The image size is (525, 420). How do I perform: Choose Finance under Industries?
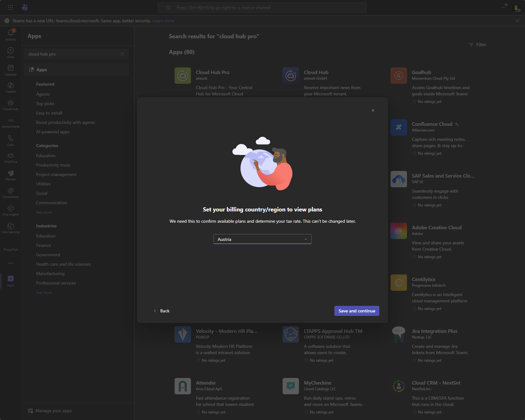pyautogui.click(x=44, y=245)
